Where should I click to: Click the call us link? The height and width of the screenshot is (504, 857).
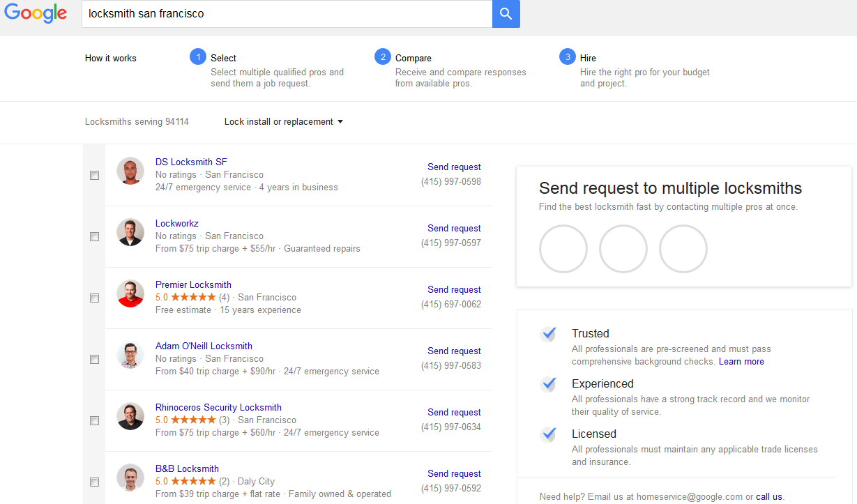coord(769,497)
